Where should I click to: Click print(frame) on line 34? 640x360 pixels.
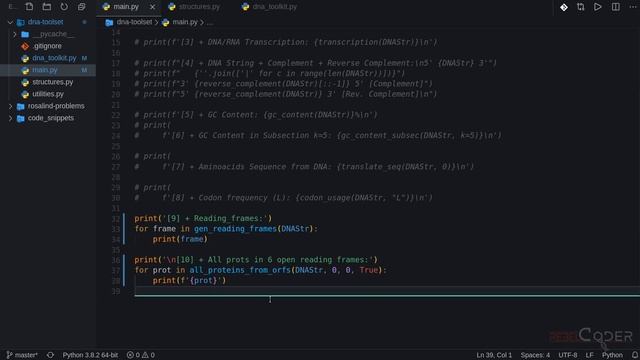pos(180,240)
